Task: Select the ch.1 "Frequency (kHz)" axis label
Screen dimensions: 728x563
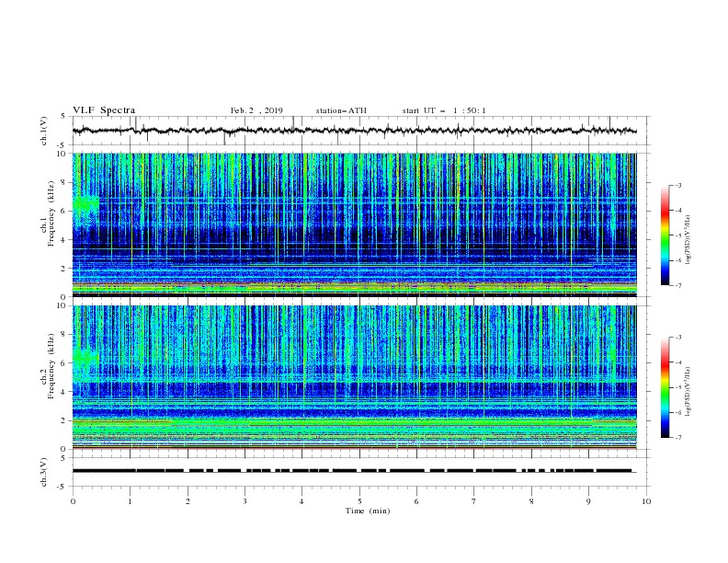Action: pyautogui.click(x=51, y=212)
